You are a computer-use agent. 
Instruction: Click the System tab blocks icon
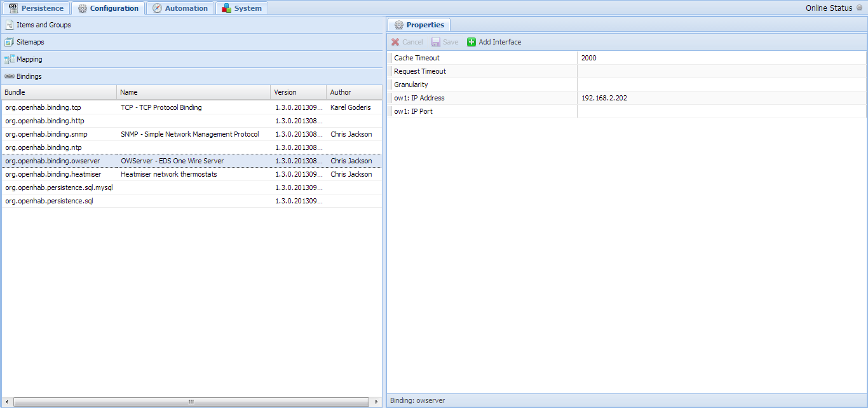tap(227, 8)
